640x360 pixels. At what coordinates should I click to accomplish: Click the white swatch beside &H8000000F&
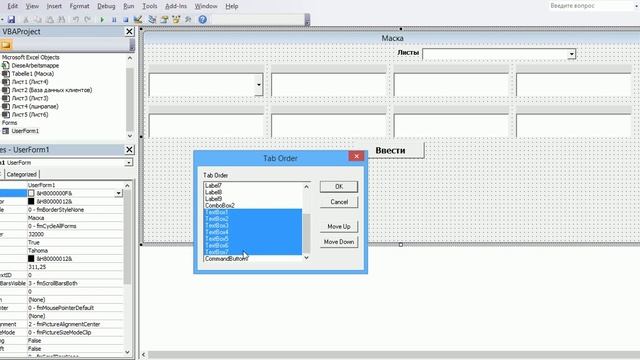(x=31, y=193)
